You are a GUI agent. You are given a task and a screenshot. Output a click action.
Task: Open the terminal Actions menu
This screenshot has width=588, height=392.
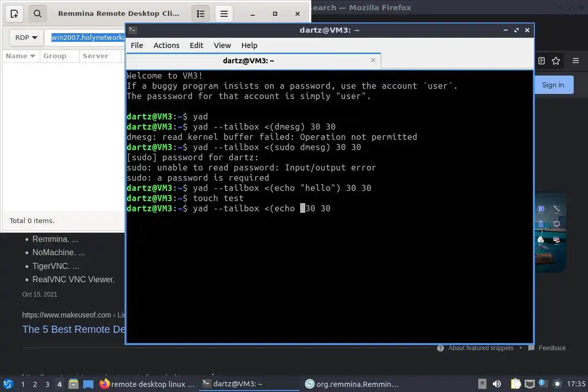point(166,45)
